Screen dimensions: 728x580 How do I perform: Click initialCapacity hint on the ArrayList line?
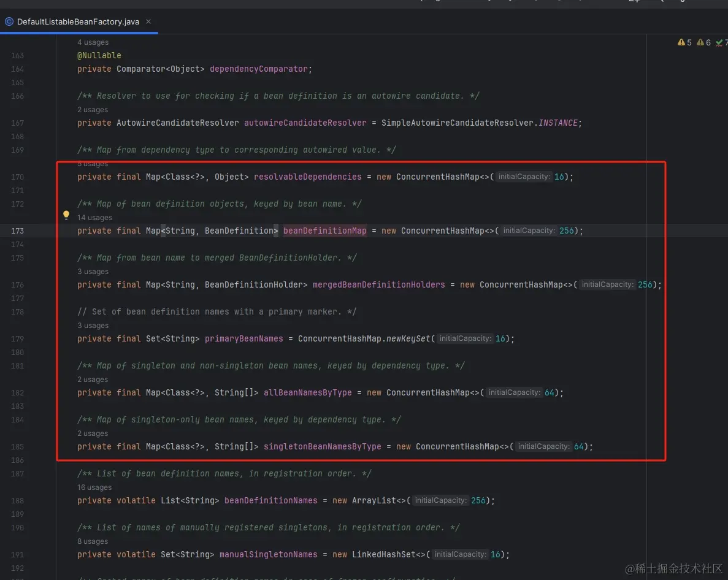[x=440, y=501]
